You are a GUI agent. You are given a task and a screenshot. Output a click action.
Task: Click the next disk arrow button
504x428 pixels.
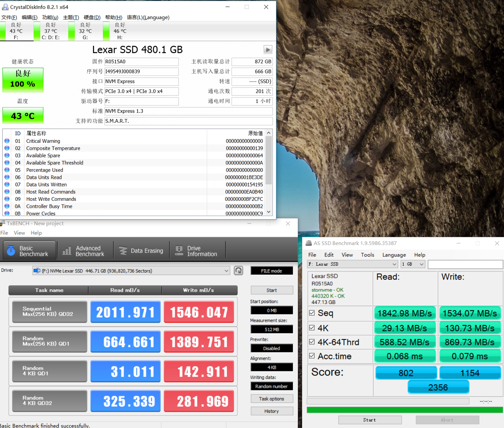[267, 50]
